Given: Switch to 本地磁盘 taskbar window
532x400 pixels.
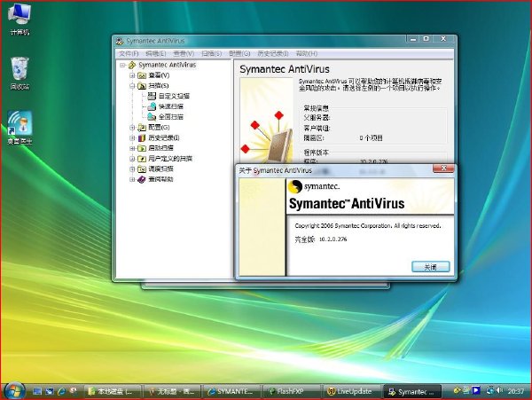Looking at the screenshot, I should [x=113, y=391].
